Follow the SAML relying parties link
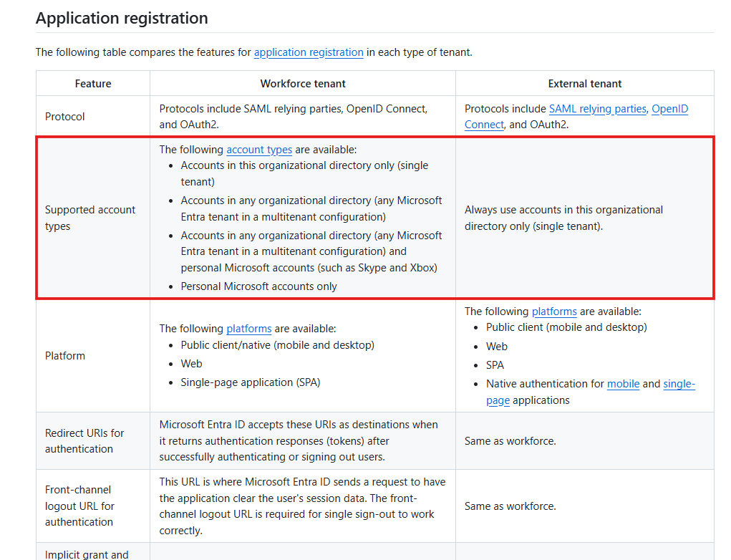 [597, 109]
